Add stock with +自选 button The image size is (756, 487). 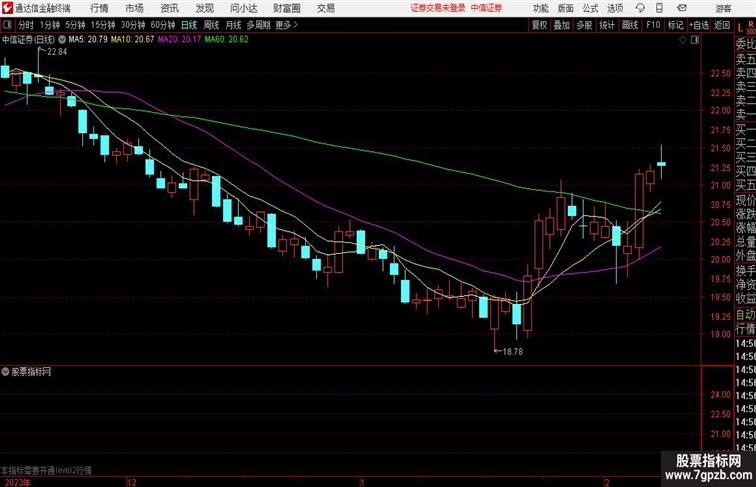tap(699, 25)
